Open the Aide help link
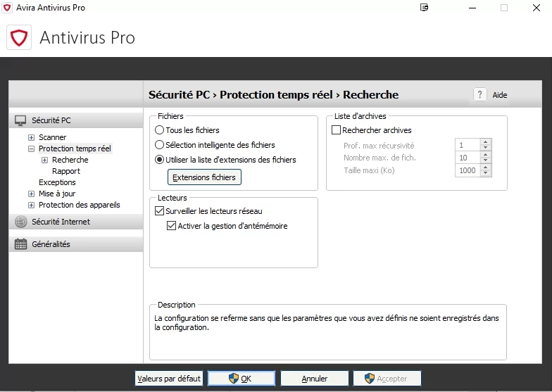The width and height of the screenshot is (552, 392). click(500, 94)
